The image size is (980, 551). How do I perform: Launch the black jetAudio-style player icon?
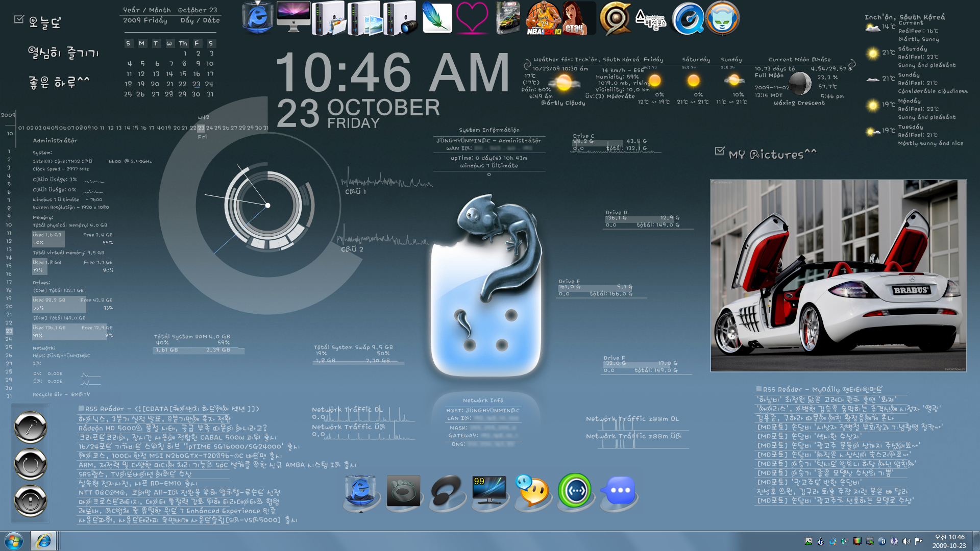pyautogui.click(x=447, y=491)
